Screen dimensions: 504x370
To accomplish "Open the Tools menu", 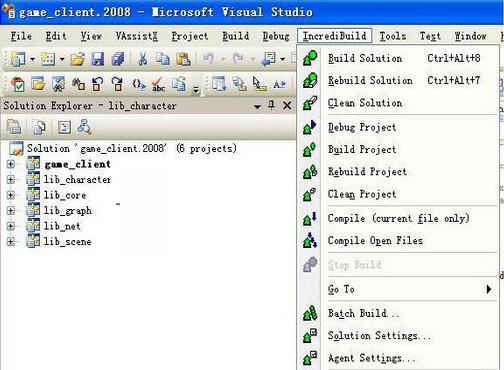I will pyautogui.click(x=393, y=36).
